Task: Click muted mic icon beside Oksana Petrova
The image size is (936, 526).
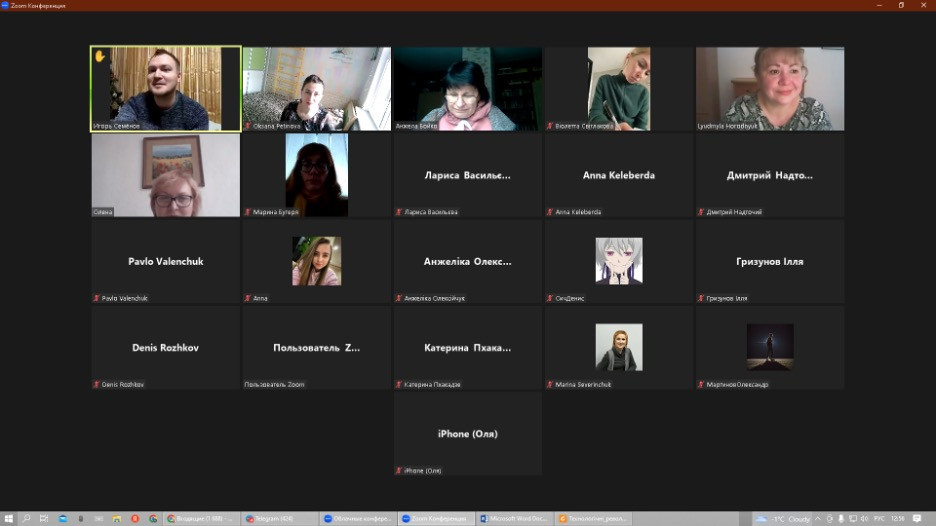Action: click(x=248, y=126)
